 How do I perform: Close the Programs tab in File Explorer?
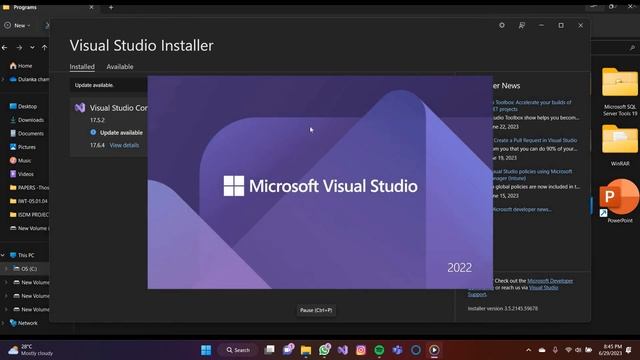(x=91, y=7)
